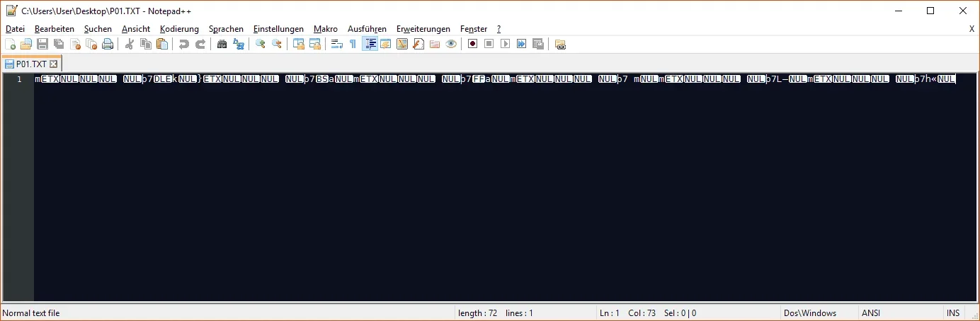This screenshot has width=980, height=321.
Task: Click the X at the menu bar's right end
Action: pos(972,29)
